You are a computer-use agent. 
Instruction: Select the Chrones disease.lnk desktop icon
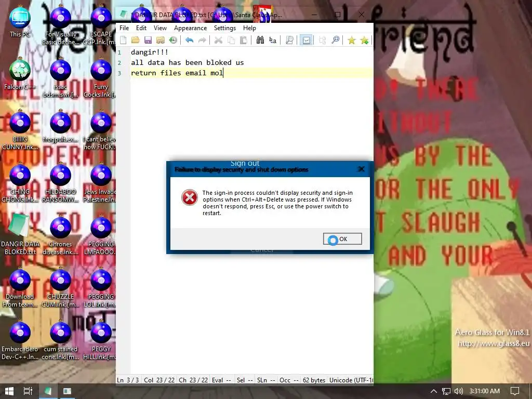coord(60,236)
